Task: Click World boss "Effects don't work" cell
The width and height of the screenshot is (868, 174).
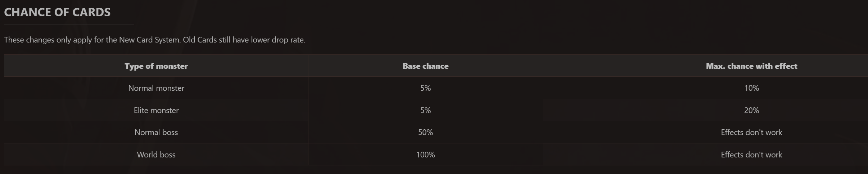Action: (x=751, y=155)
